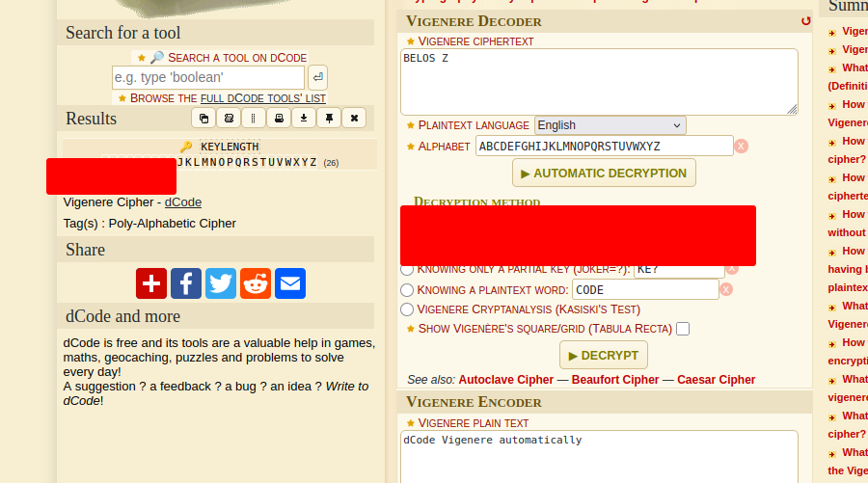This screenshot has width=868, height=483.
Task: Click the ciphertext textarea corner grip handle
Action: click(x=792, y=110)
